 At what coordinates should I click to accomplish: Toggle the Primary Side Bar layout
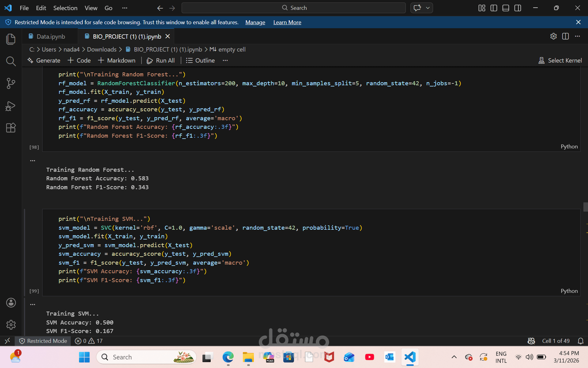494,8
